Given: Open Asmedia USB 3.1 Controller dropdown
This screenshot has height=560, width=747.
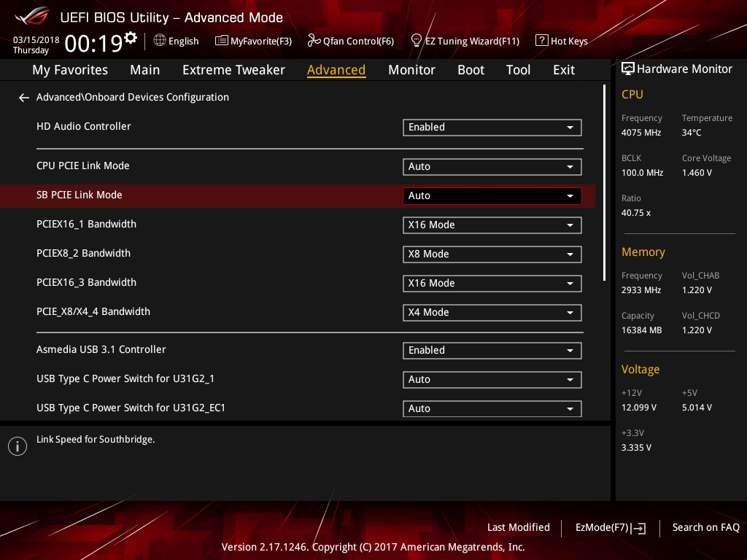Looking at the screenshot, I should point(492,350).
